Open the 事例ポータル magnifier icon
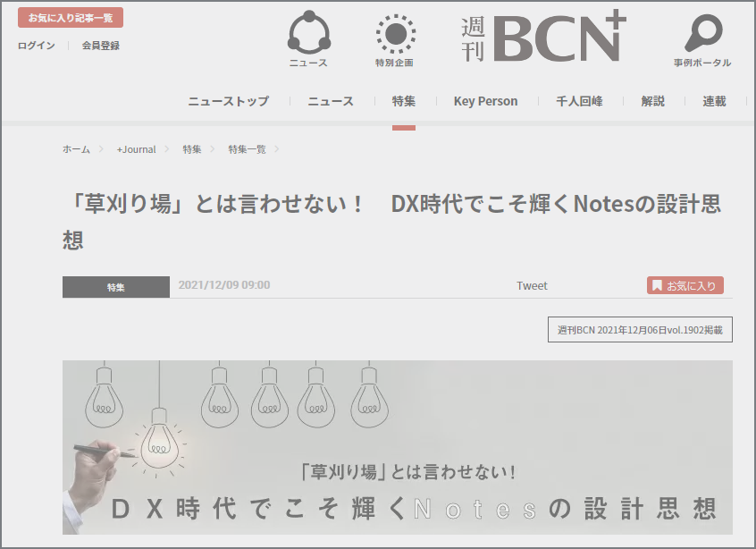 tap(703, 33)
